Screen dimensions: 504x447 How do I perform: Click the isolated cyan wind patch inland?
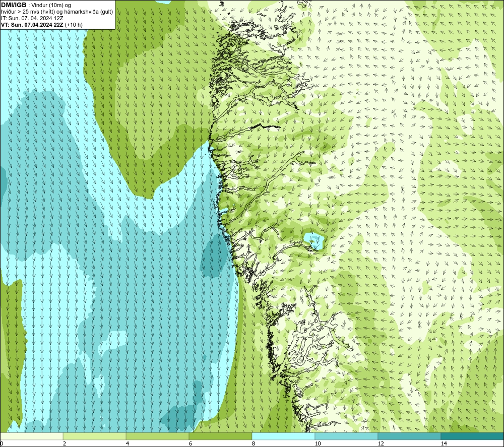coord(313,241)
